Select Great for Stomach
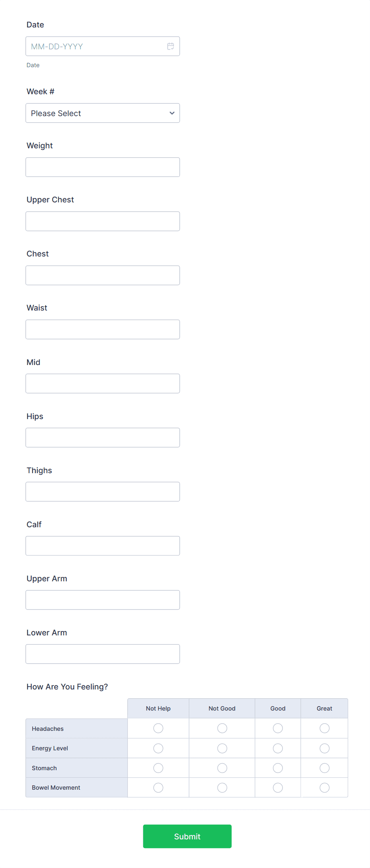The image size is (370, 868). [x=324, y=768]
